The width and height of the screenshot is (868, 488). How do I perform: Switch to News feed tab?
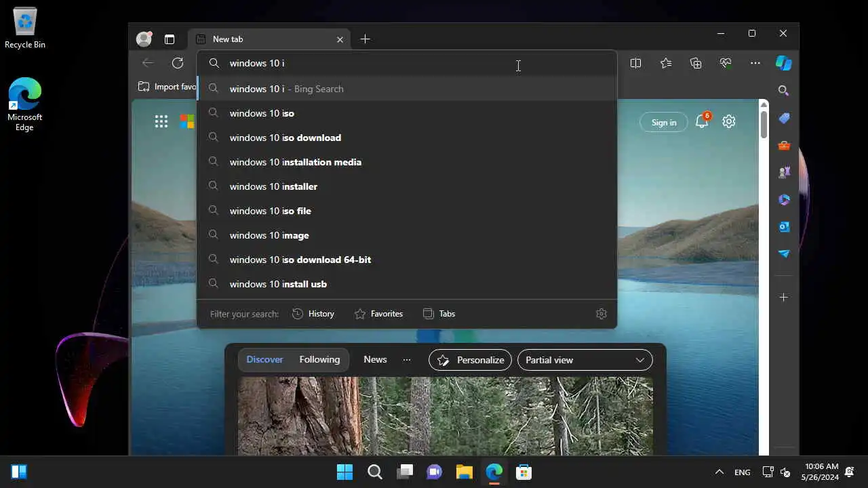(375, 360)
